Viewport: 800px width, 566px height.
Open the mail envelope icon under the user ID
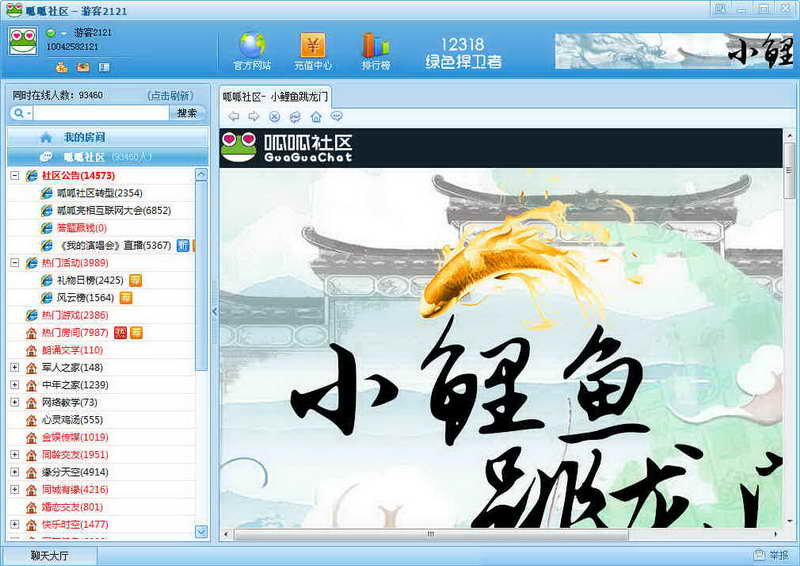tap(83, 67)
